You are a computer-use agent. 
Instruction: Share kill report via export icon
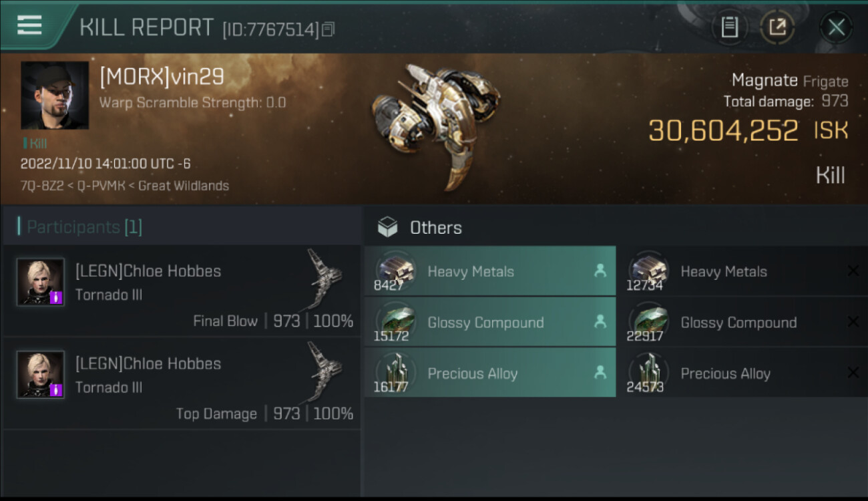click(777, 27)
